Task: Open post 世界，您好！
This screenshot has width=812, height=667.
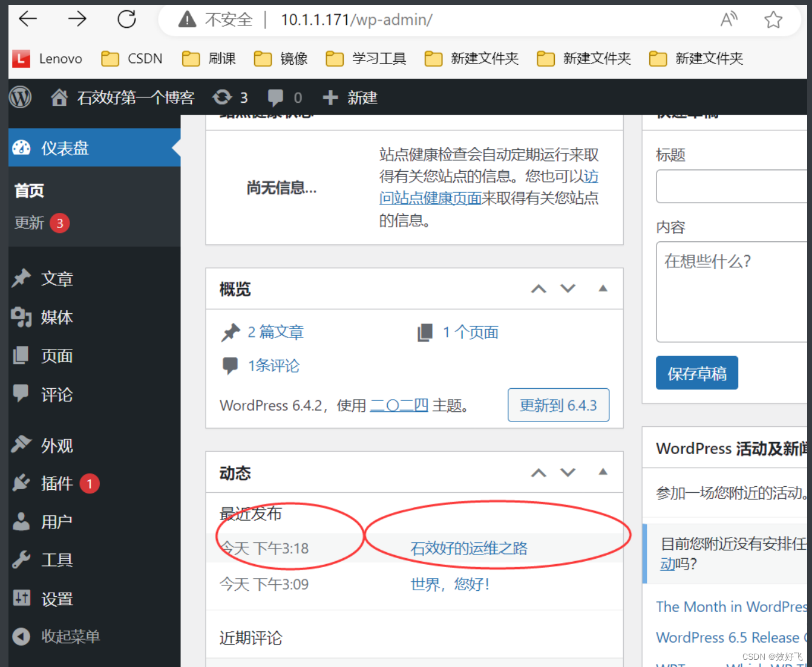Action: click(x=450, y=584)
